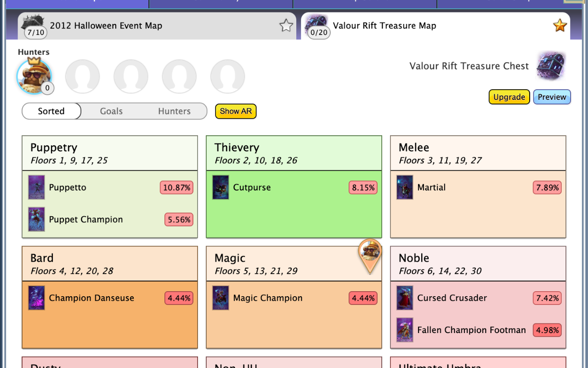Click the Bard group heading

pos(42,258)
